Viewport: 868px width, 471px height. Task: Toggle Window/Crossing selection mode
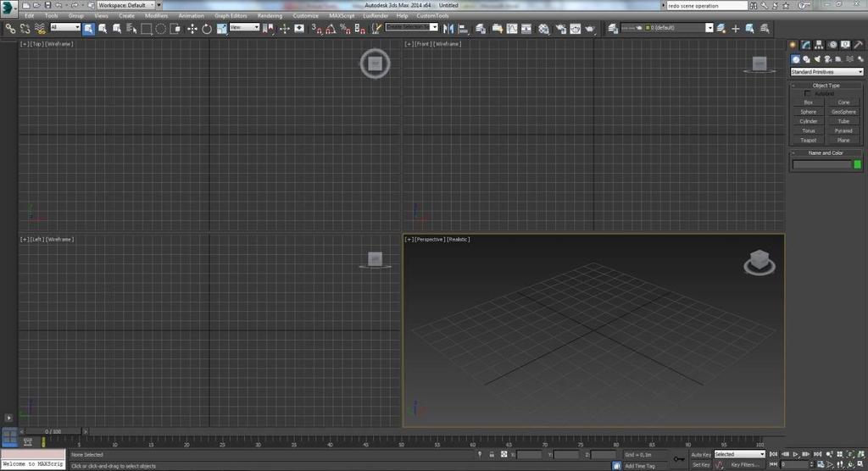click(x=175, y=28)
